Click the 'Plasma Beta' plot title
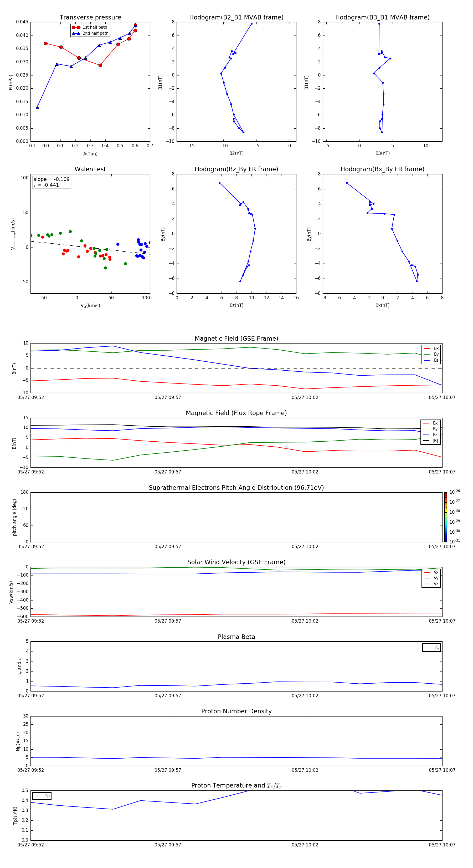This screenshot has height=868, width=473. [236, 637]
